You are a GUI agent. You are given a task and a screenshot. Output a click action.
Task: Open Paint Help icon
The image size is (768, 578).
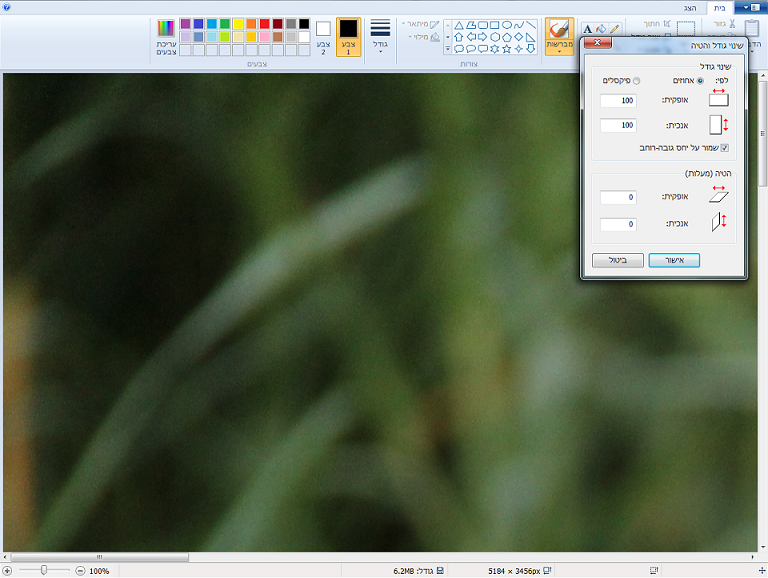(x=6, y=7)
